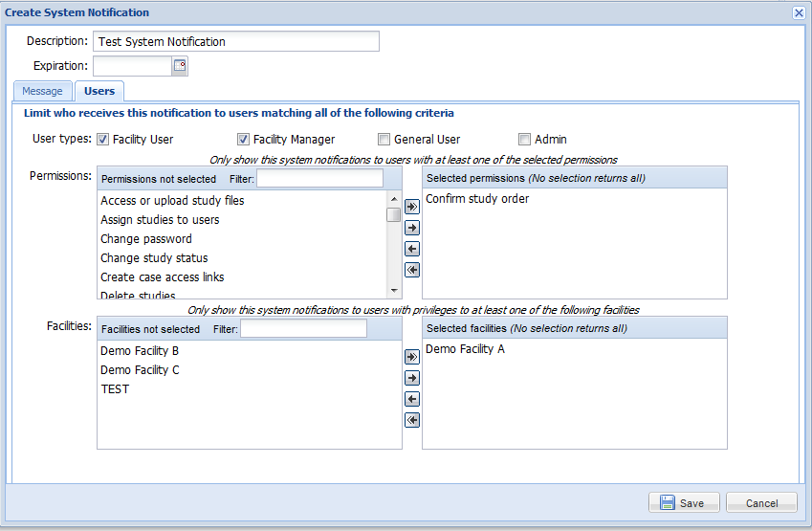
Task: Enable the General User checkbox
Action: (x=384, y=140)
